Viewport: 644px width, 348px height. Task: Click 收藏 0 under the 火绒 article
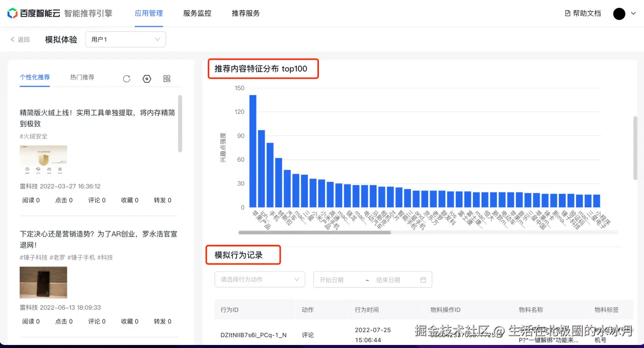[x=130, y=200]
